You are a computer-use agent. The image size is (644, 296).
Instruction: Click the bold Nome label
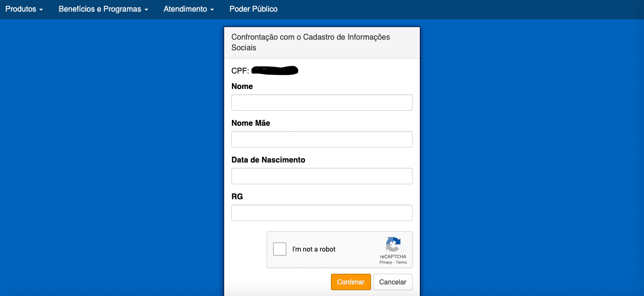[x=242, y=87]
